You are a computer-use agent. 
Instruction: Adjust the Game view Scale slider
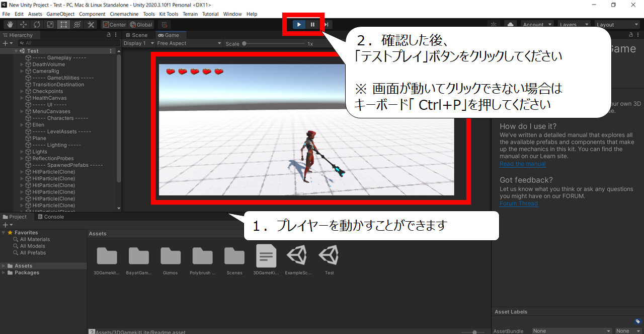(273, 44)
